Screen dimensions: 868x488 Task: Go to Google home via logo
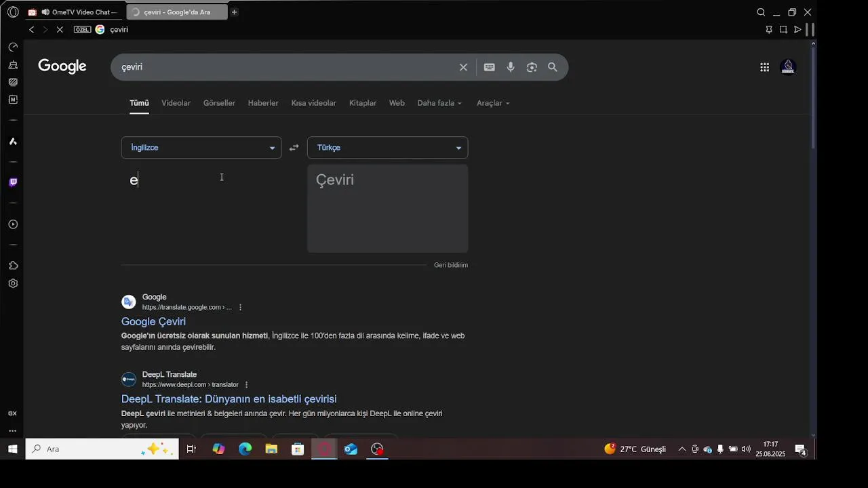[62, 66]
